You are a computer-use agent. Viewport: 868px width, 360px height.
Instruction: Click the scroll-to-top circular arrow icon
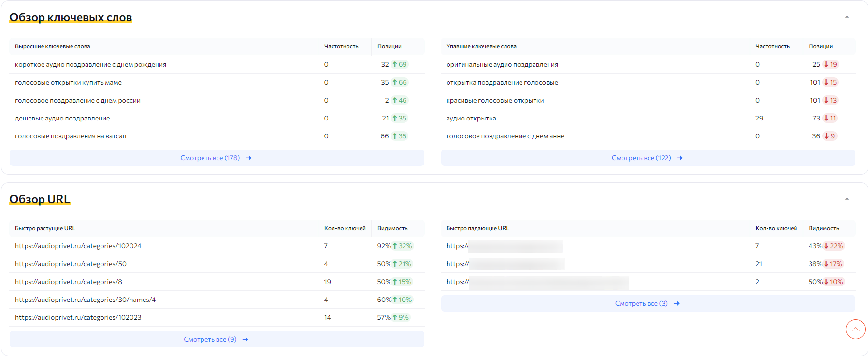point(855,330)
